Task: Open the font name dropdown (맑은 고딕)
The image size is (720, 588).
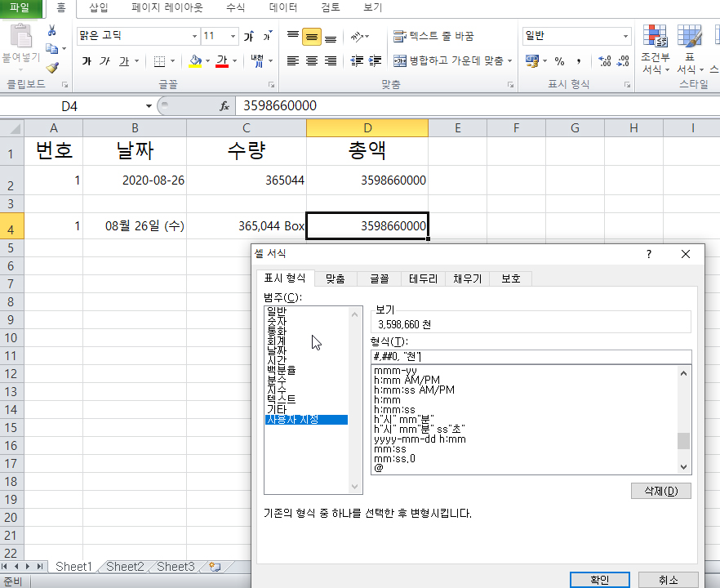Action: coord(194,36)
